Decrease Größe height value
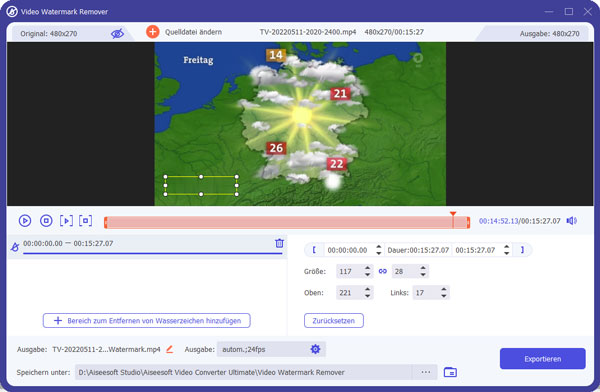This screenshot has width=600, height=392. pos(423,274)
